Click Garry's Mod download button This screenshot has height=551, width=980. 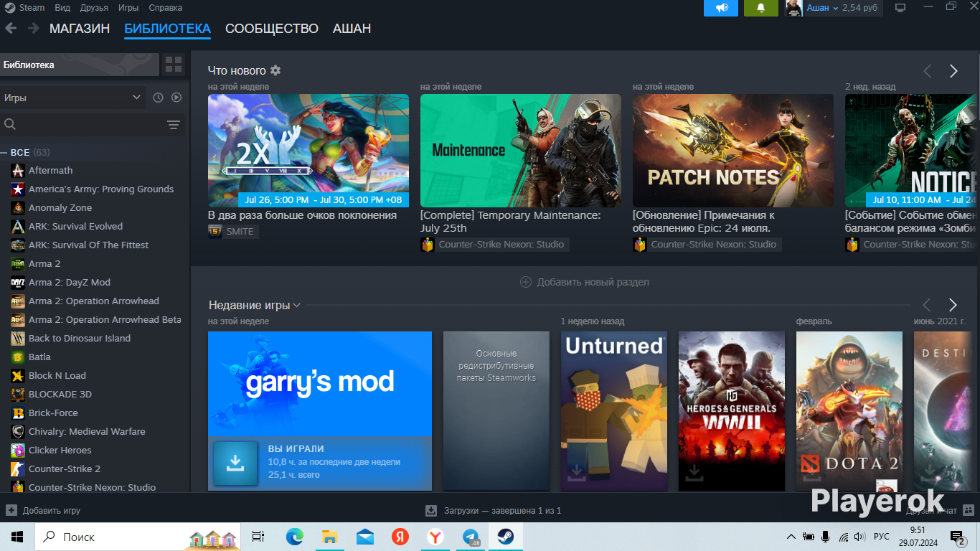click(x=235, y=463)
